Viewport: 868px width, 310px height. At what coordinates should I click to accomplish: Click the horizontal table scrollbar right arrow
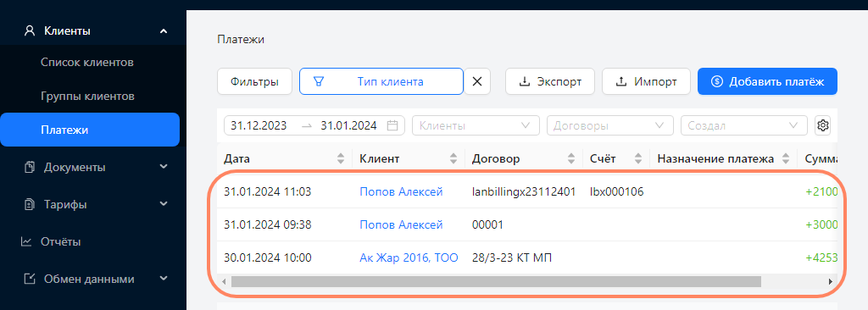[x=831, y=282]
